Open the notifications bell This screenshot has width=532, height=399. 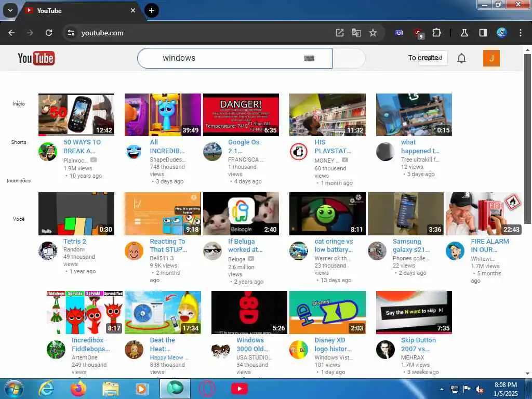pos(461,58)
